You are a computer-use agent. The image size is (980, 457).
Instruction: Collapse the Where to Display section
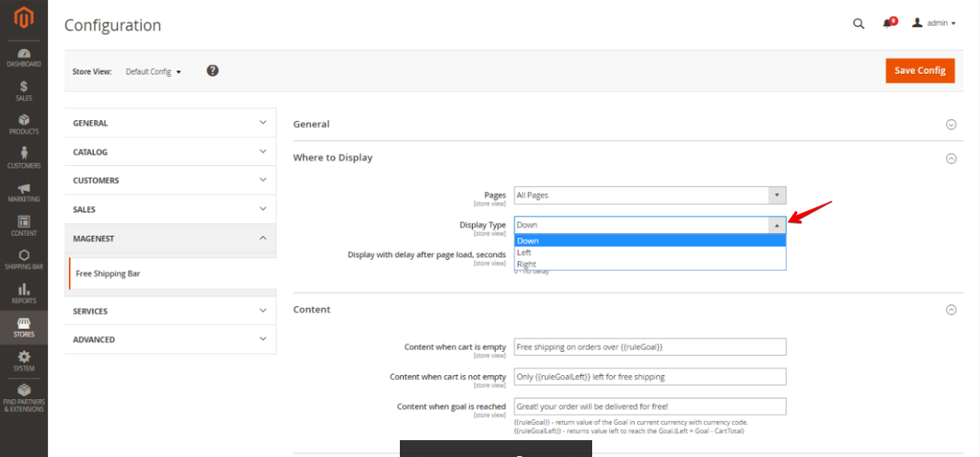951,158
